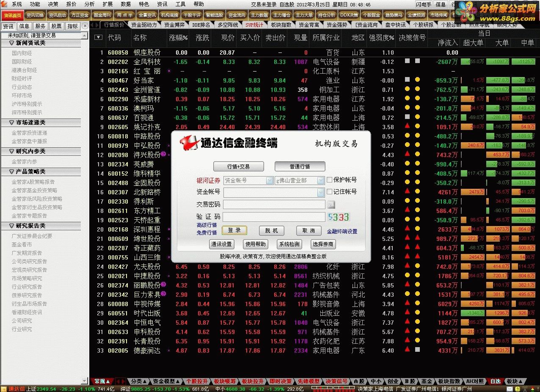The image size is (540, 392).
Task: Open 国内财经 in the left panel
Action: pos(22,53)
